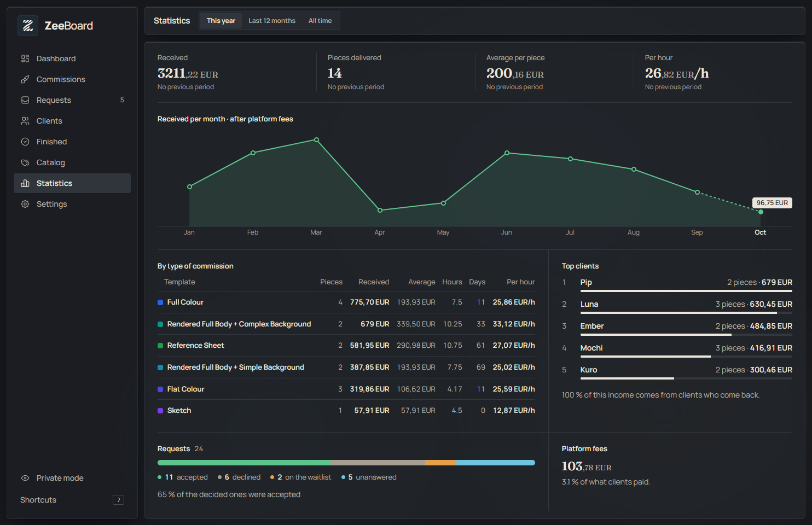This screenshot has height=525, width=812.
Task: Click the Oct data point on chart
Action: coord(761,212)
